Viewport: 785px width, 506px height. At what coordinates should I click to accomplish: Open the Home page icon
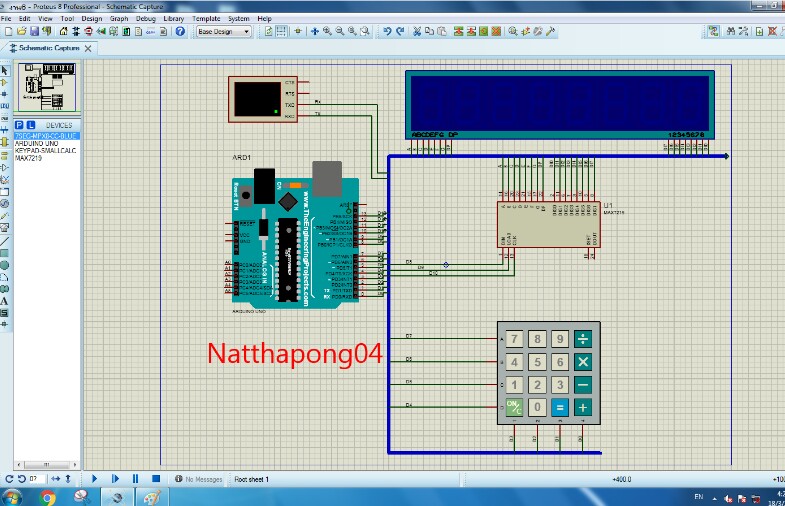[64, 32]
